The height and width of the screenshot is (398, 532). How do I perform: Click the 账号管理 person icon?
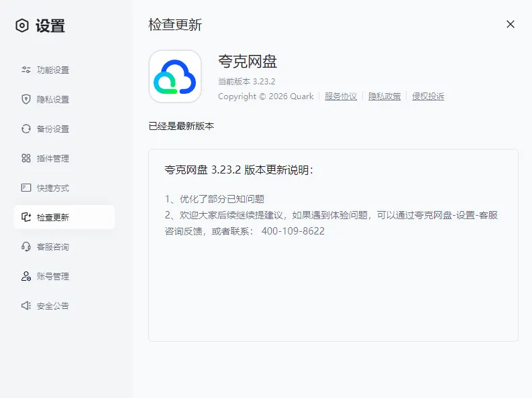[26, 276]
